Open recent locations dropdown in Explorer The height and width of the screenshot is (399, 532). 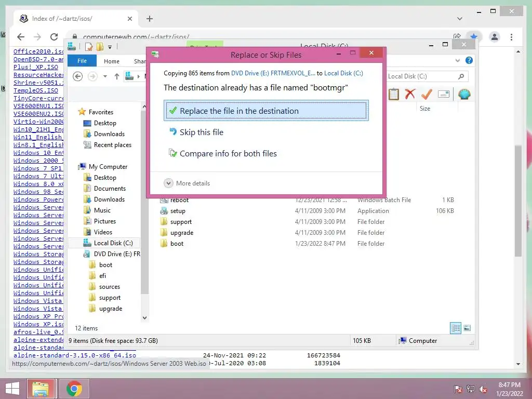pos(105,77)
